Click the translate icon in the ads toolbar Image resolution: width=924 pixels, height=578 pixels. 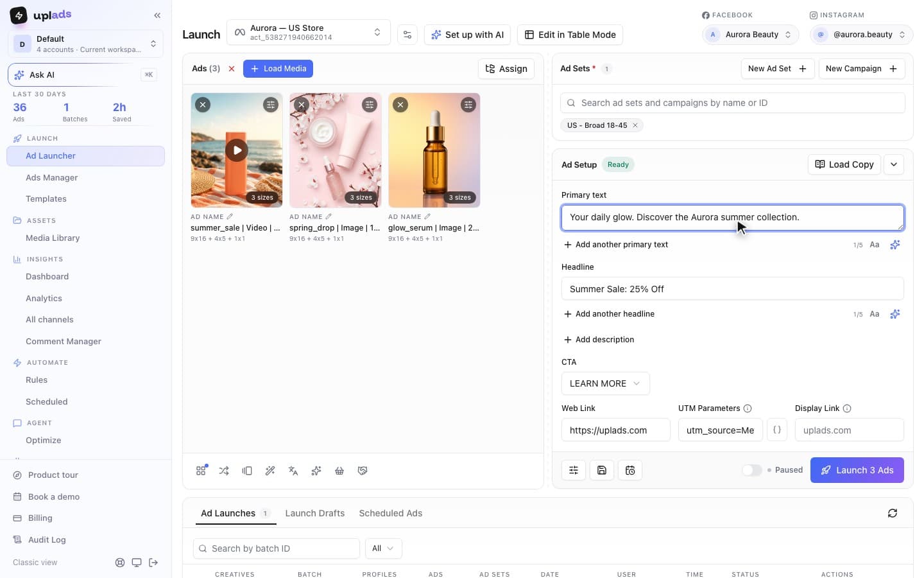293,471
